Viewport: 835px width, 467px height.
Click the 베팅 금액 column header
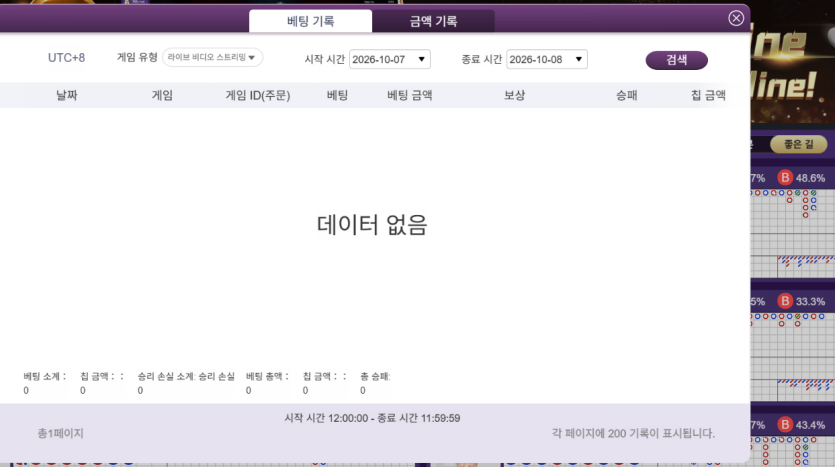pyautogui.click(x=410, y=95)
